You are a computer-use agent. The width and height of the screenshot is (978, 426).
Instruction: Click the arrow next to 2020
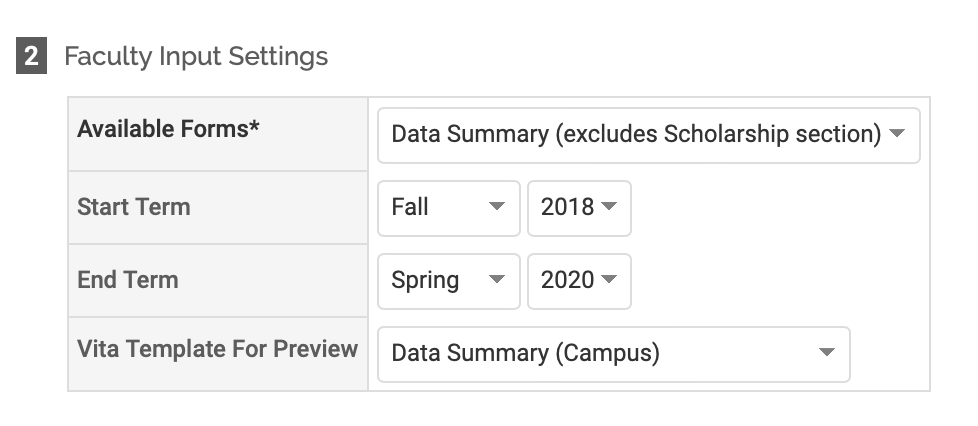(x=609, y=281)
